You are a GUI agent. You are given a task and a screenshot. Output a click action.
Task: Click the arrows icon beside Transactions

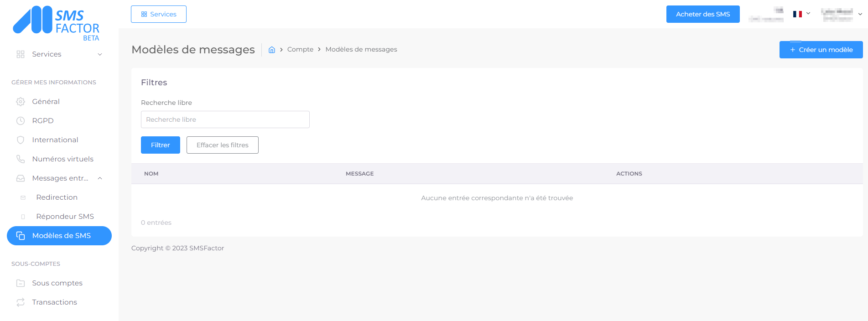(x=21, y=302)
